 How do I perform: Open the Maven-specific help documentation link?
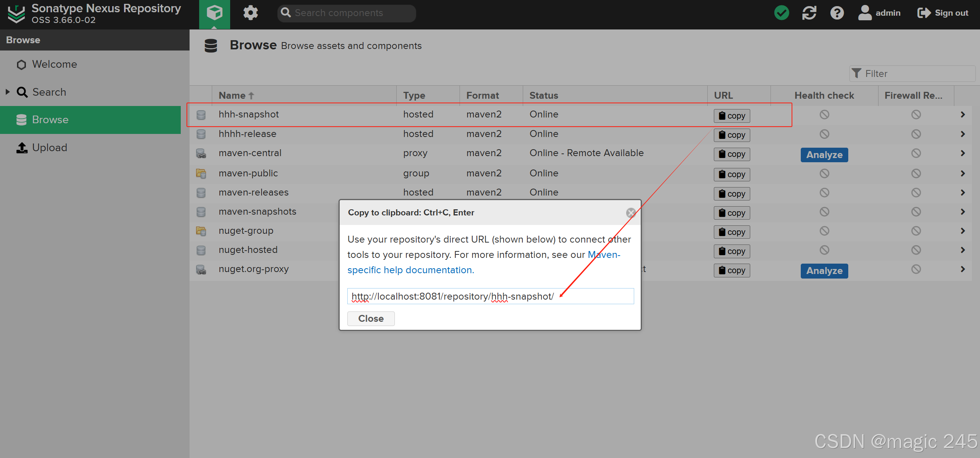point(411,270)
